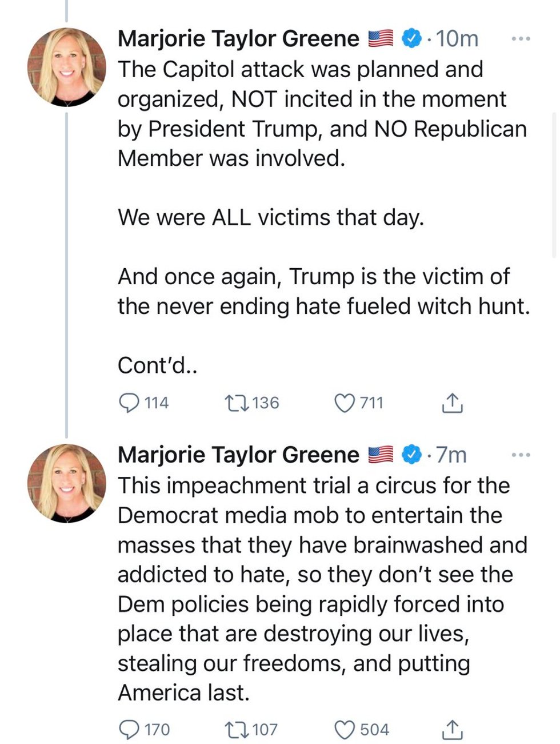Viewport: 560px width, 744px height.
Task: Open the 7m timestamp of second tweet
Action: tap(451, 455)
